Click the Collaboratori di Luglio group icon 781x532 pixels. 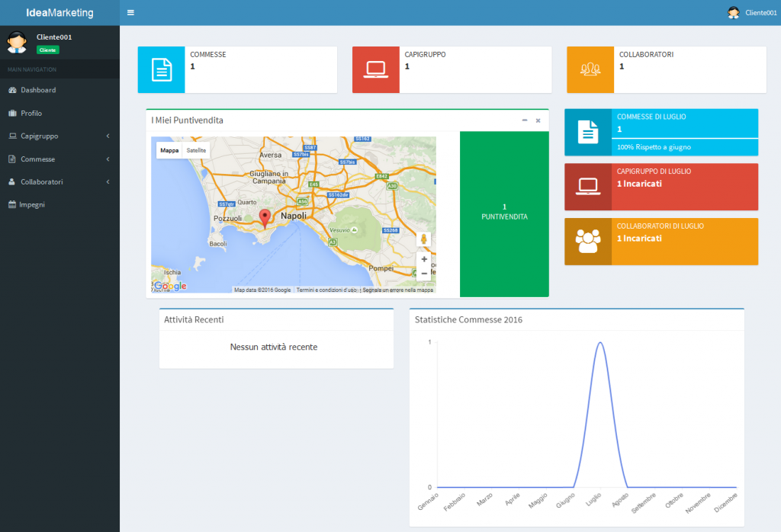click(588, 242)
